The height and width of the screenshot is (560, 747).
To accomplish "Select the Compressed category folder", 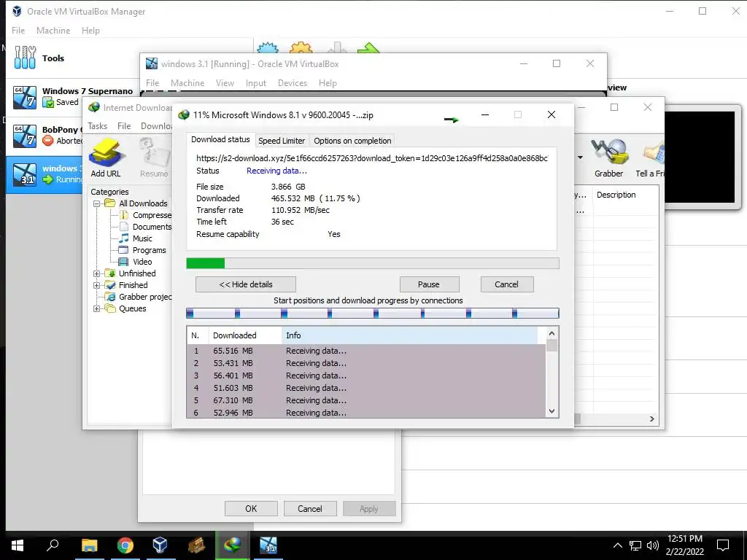I will click(x=147, y=215).
